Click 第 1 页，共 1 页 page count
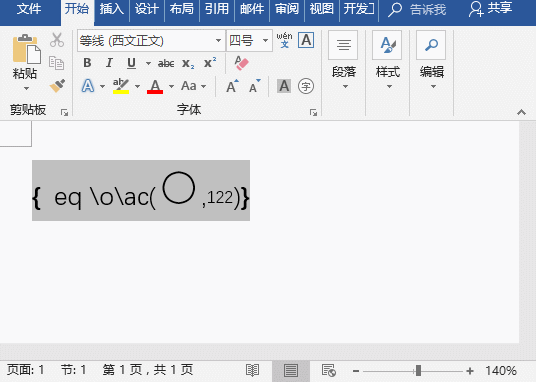 click(148, 370)
